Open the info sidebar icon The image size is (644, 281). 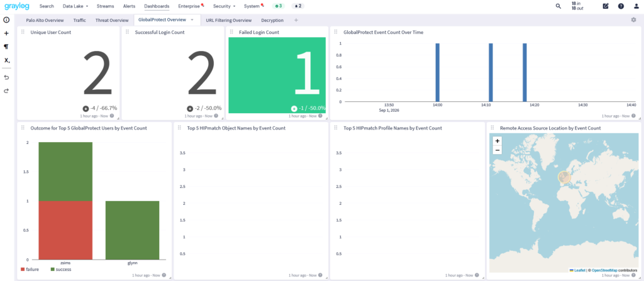6,19
